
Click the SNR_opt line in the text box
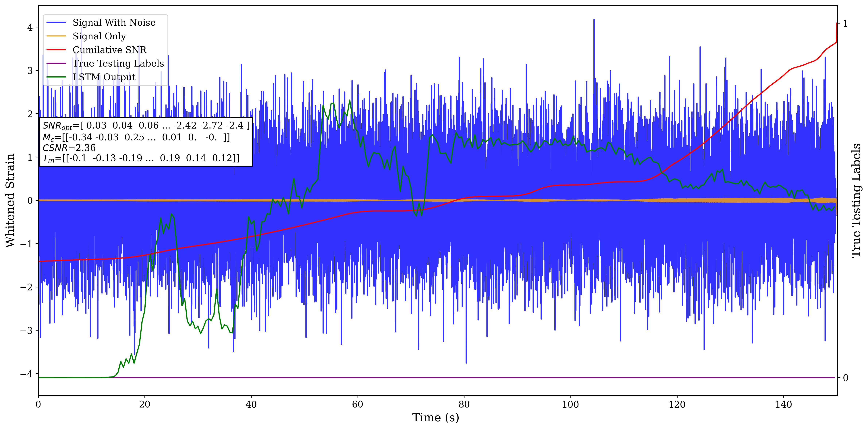(146, 126)
